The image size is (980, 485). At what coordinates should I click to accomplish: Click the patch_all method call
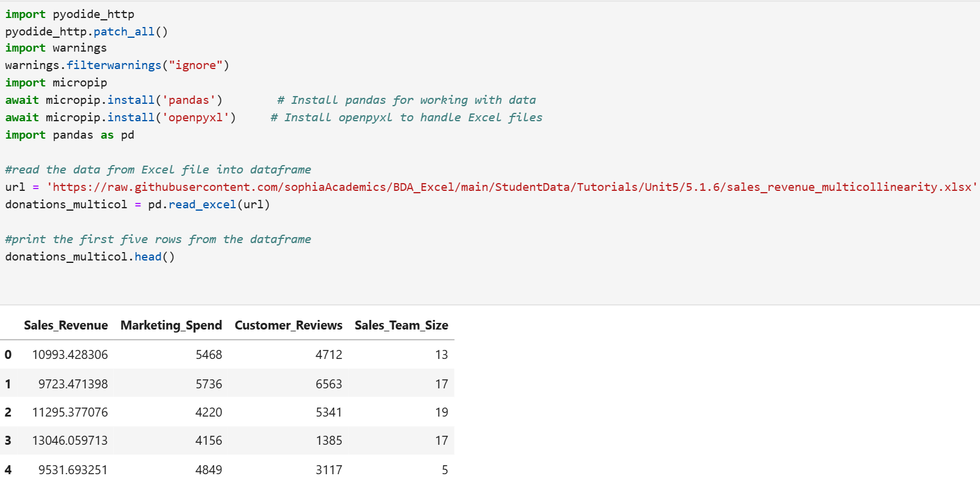click(x=124, y=31)
